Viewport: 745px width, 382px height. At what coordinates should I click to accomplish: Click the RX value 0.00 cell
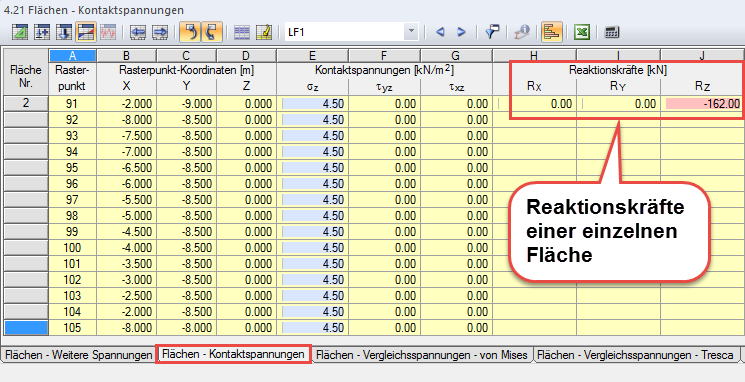pos(535,104)
